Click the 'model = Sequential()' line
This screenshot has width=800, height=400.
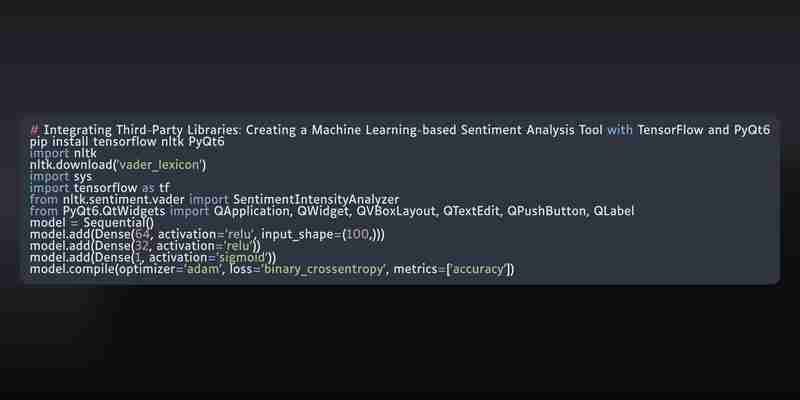[x=92, y=223]
